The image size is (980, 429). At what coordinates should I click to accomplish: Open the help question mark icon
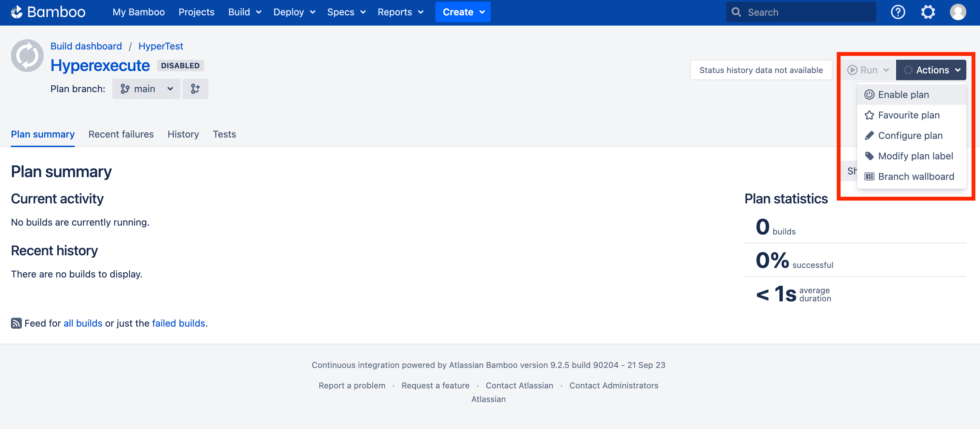coord(897,12)
